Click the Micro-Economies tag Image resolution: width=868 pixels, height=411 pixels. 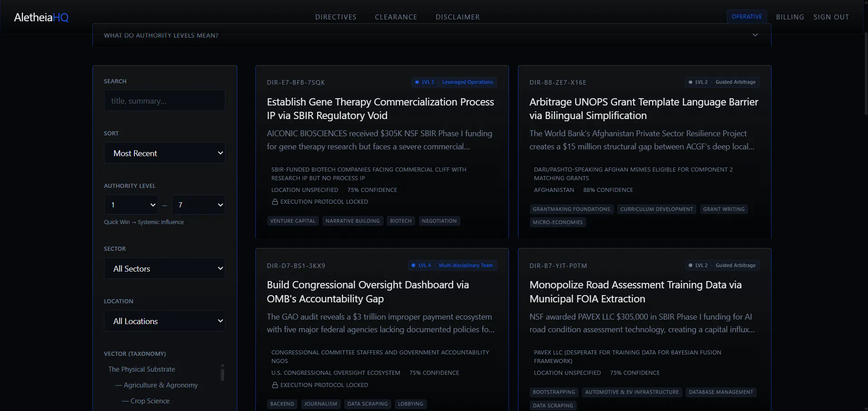coord(558,222)
